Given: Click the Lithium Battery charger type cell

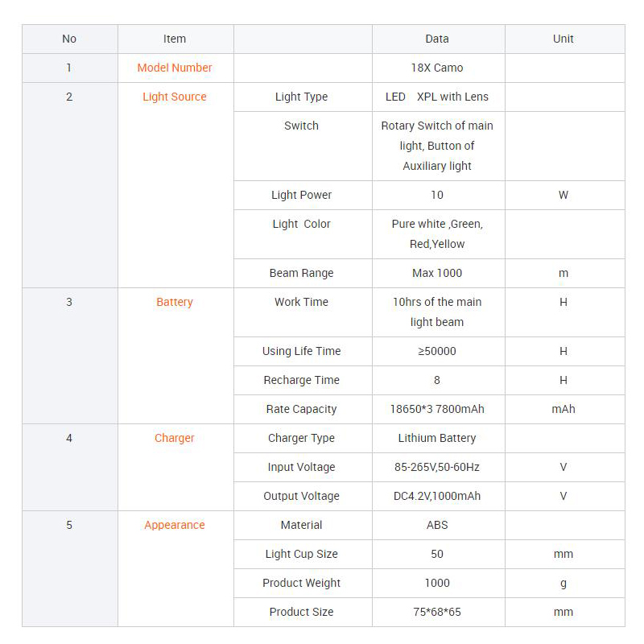Looking at the screenshot, I should pyautogui.click(x=437, y=438).
